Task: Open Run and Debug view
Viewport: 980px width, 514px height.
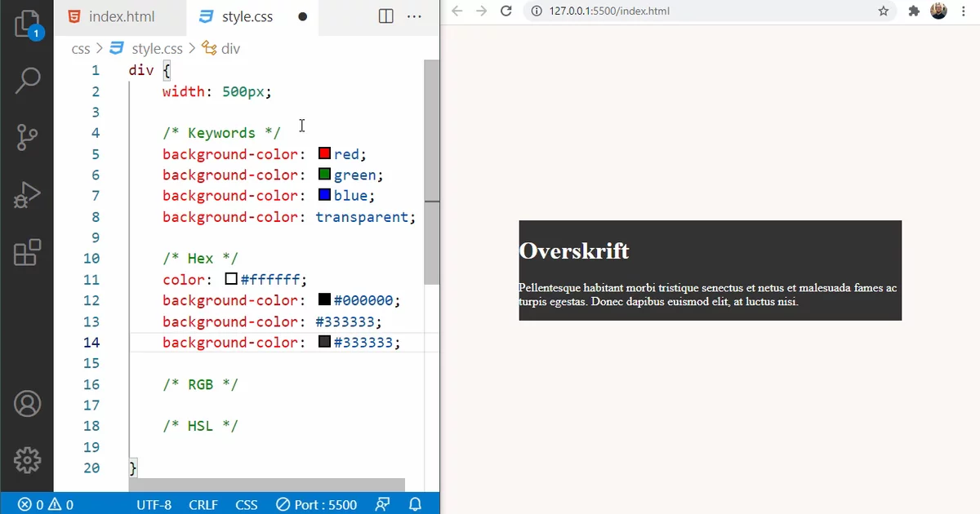Action: click(27, 196)
